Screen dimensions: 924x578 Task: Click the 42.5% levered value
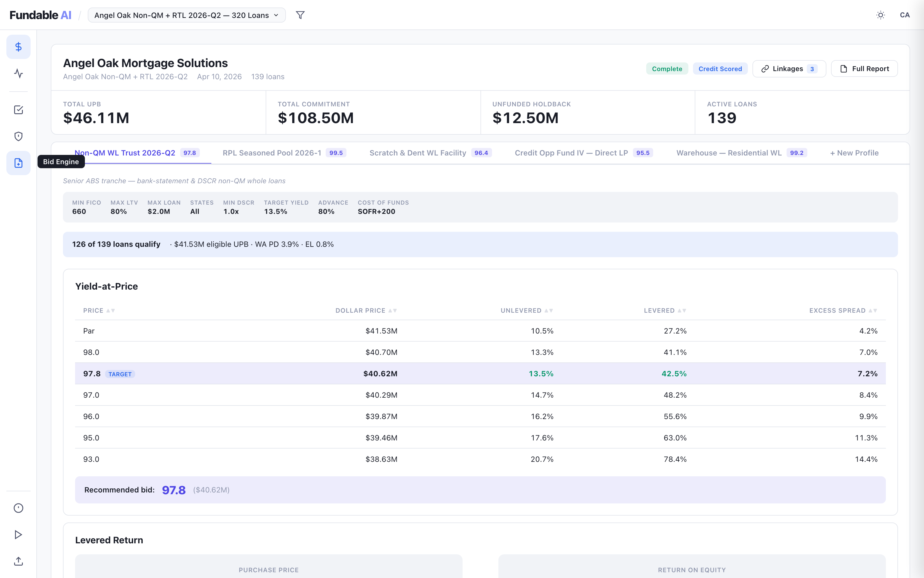coord(674,373)
